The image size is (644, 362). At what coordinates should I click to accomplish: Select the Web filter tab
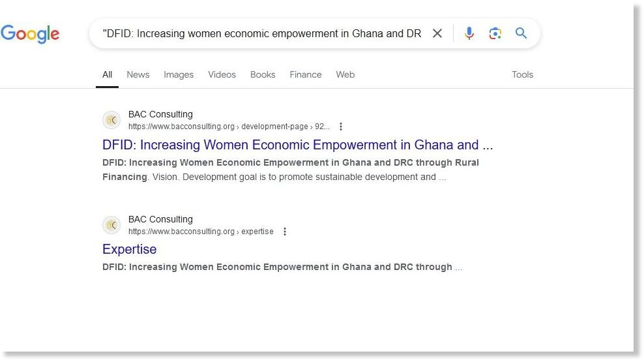coord(345,74)
